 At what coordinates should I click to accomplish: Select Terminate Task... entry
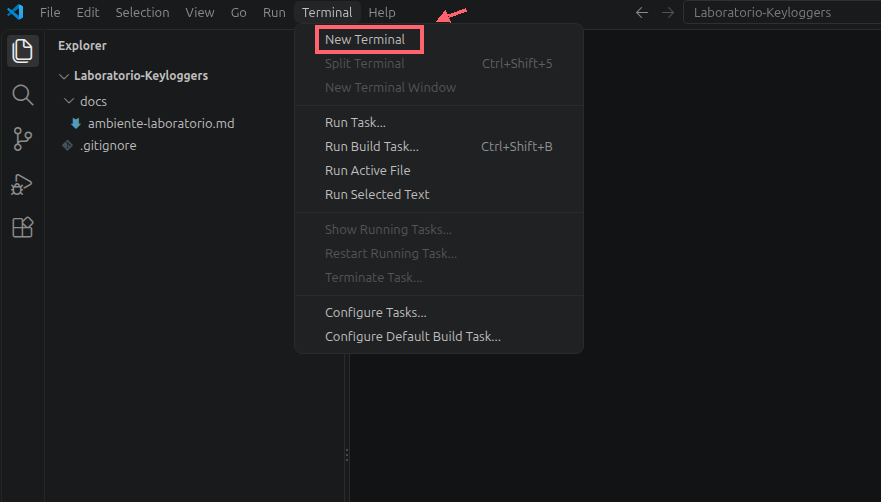click(x=439, y=278)
